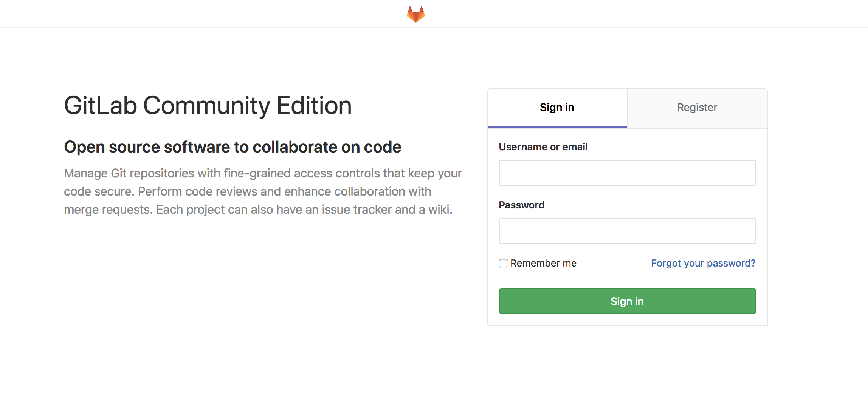
Task: Click the Open source software subheading
Action: [232, 147]
